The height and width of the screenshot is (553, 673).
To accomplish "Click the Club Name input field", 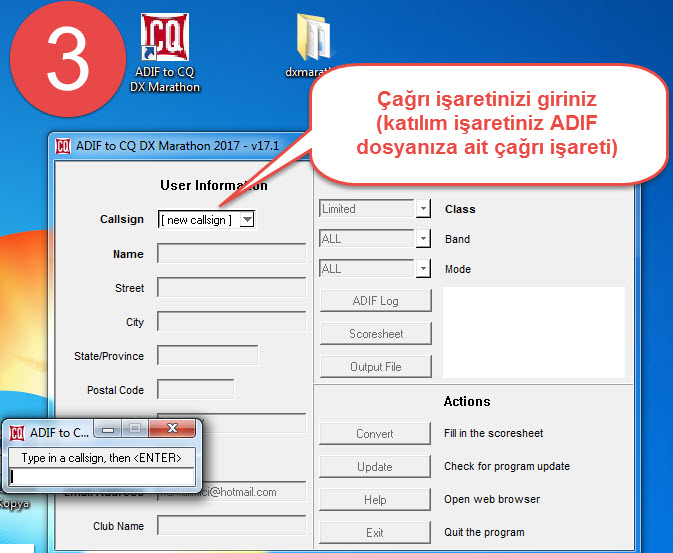I will pyautogui.click(x=231, y=525).
